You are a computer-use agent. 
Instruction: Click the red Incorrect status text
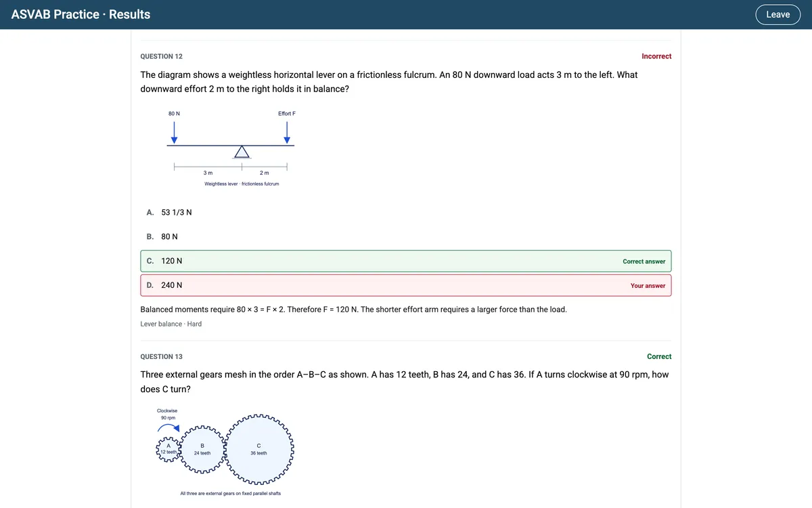[656, 56]
